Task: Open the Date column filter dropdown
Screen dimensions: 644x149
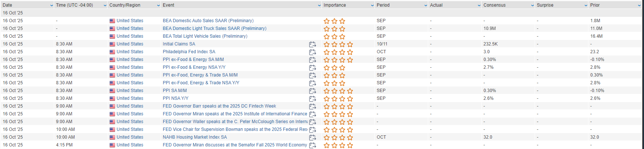Action: (x=51, y=6)
